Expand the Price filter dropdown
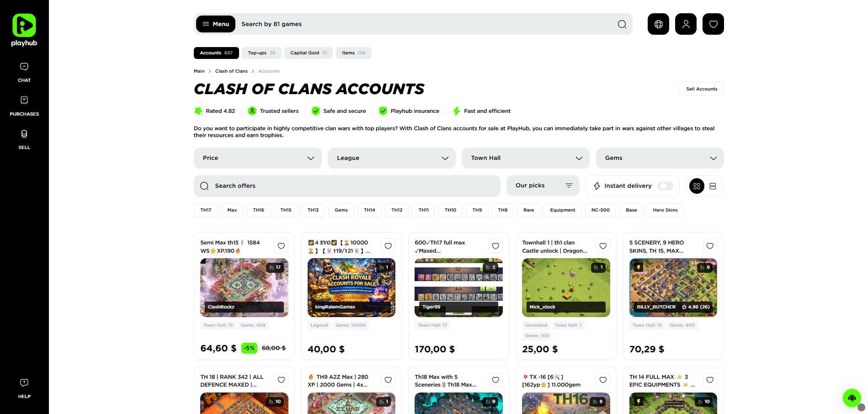868x414 pixels. coord(258,158)
